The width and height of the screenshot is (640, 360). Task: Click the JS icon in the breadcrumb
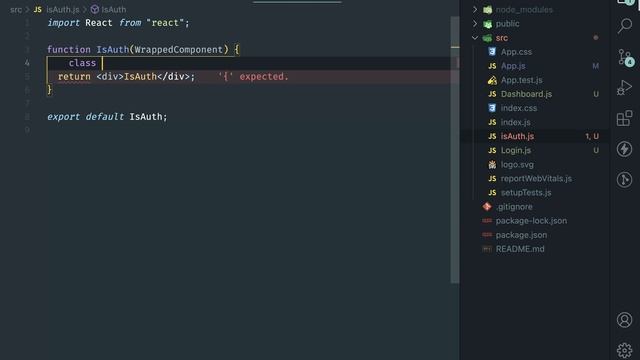(38, 9)
